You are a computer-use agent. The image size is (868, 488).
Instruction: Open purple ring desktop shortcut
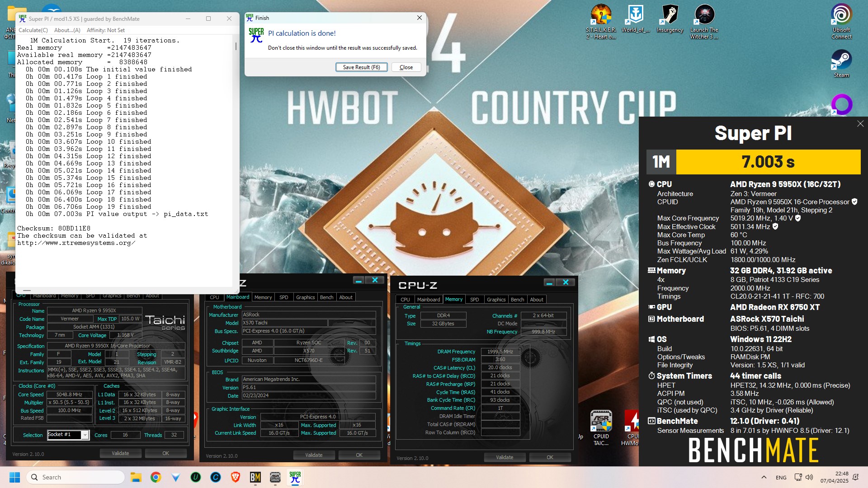(x=842, y=104)
